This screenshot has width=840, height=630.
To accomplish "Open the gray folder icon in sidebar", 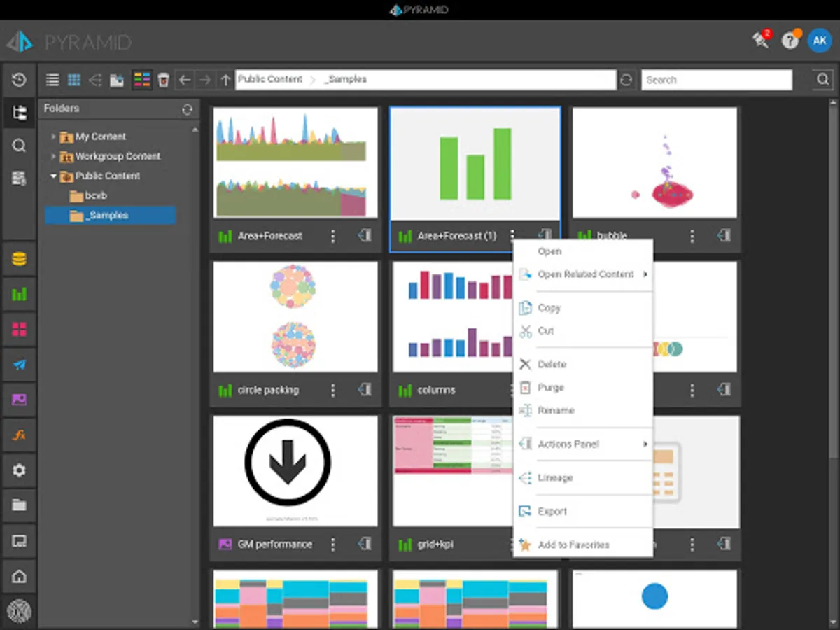I will [x=19, y=505].
